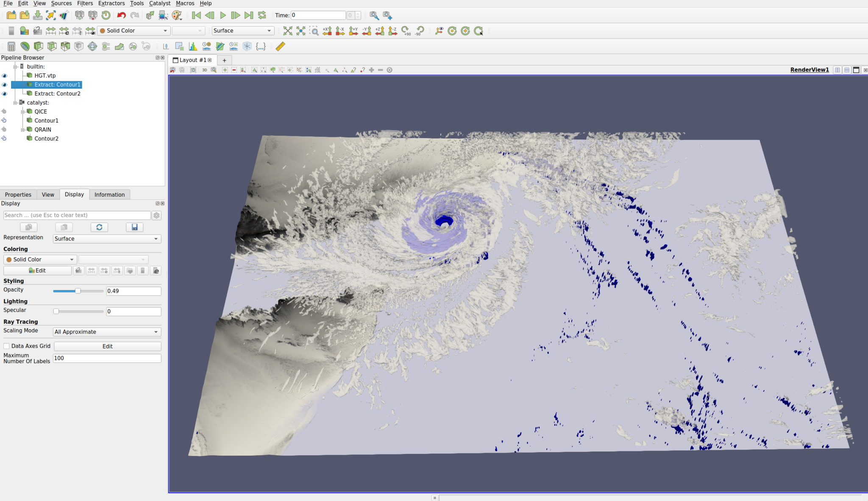This screenshot has width=868, height=501.
Task: Apply the Stream Tracer filter
Action: 106,47
